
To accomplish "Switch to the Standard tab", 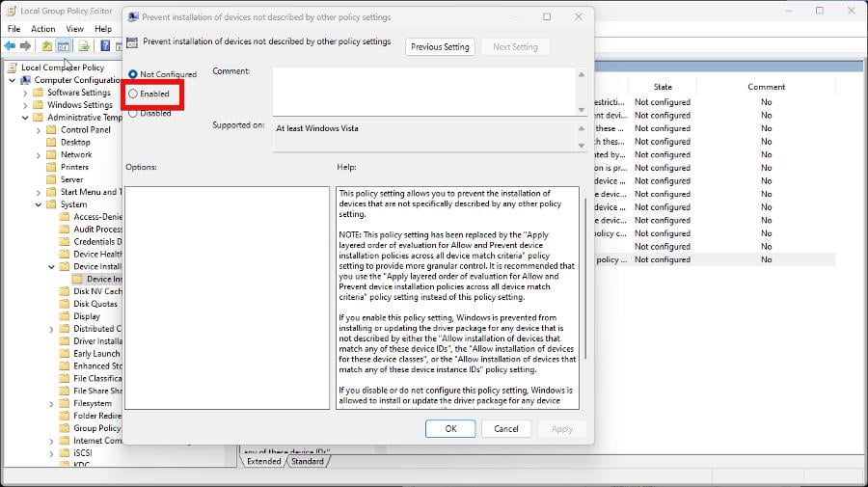I will [x=308, y=461].
